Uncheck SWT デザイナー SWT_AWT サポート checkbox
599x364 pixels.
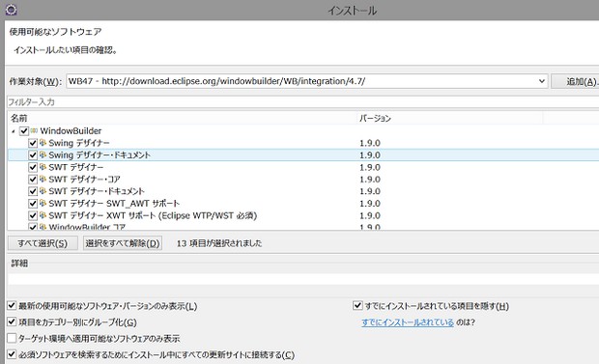click(33, 204)
